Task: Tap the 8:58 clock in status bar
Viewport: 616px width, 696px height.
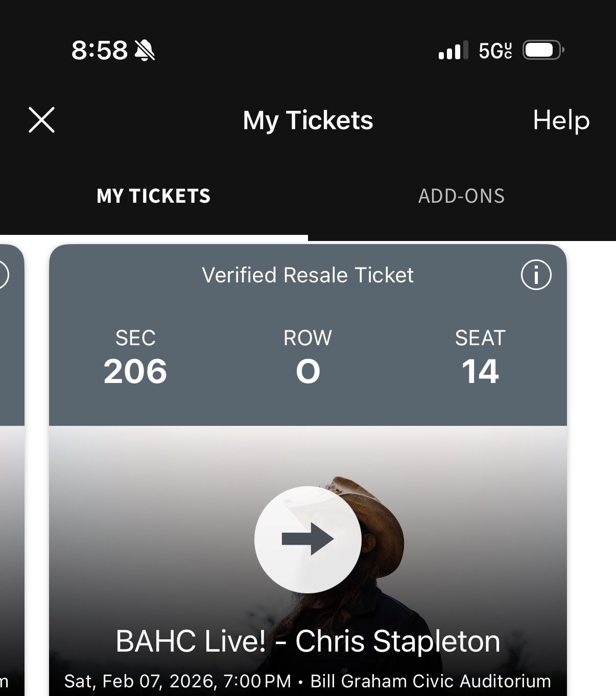Action: [x=100, y=51]
